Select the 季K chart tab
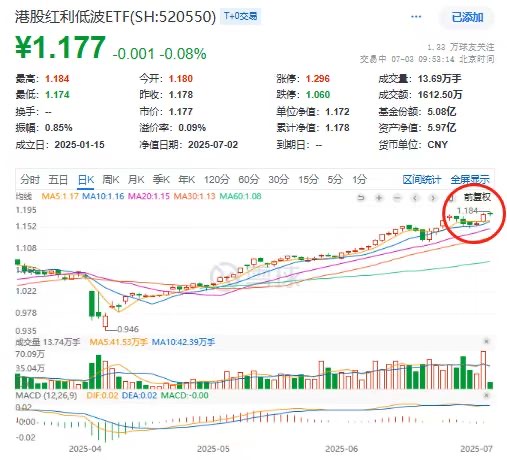 (161, 180)
